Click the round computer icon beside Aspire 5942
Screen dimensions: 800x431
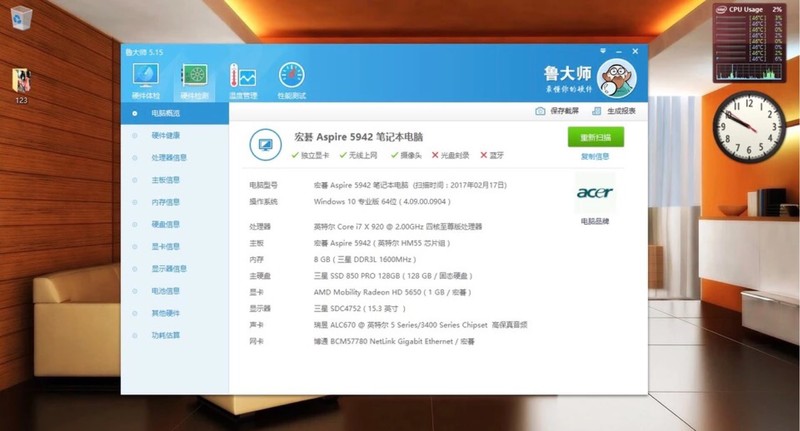point(265,145)
